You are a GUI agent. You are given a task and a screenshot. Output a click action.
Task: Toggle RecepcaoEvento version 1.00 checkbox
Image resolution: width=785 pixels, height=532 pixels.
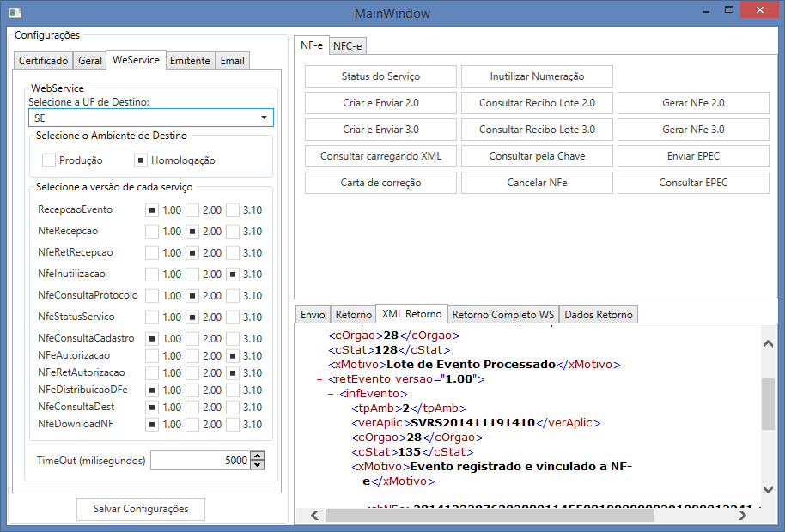[152, 210]
